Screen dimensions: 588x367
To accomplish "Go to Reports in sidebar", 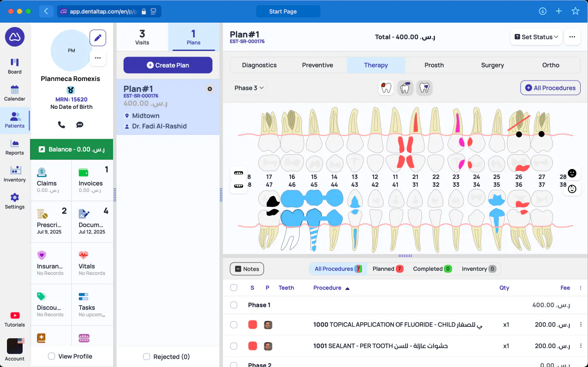I will 15,147.
